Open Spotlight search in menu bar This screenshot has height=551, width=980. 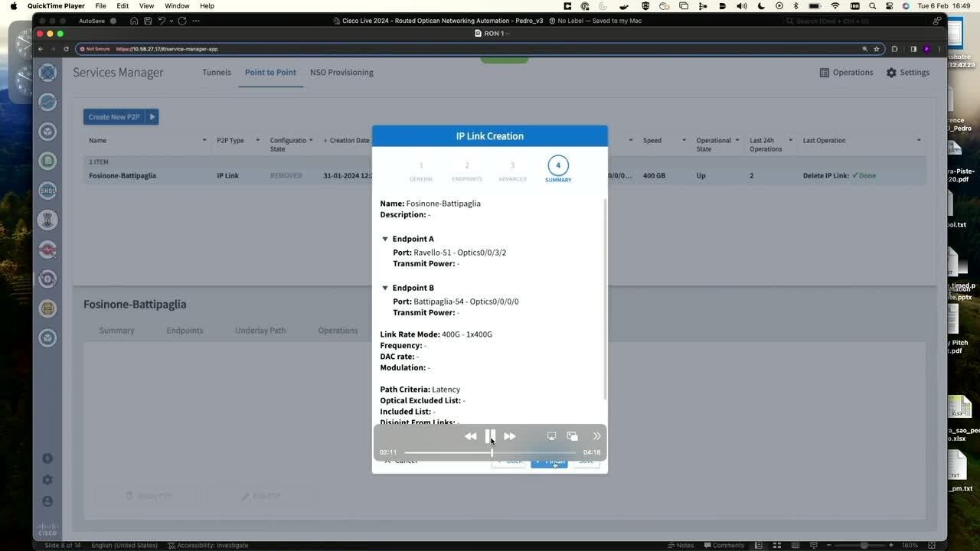coord(872,5)
